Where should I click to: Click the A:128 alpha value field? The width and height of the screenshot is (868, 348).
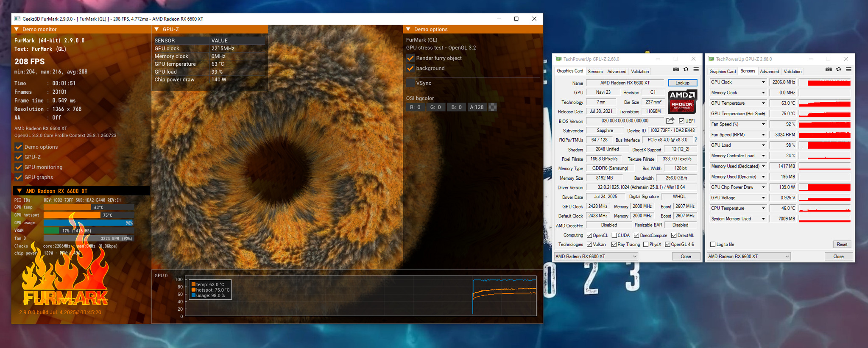pyautogui.click(x=477, y=107)
